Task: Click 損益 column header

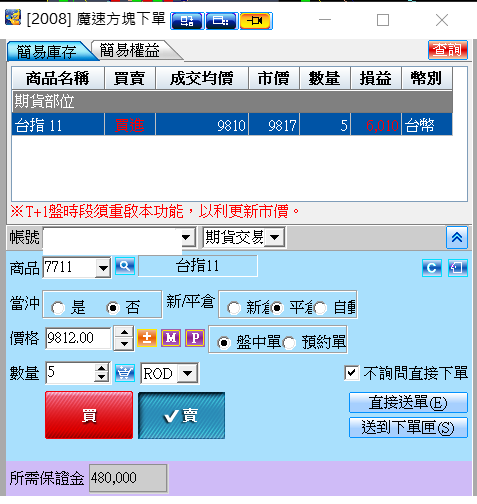Action: (376, 79)
